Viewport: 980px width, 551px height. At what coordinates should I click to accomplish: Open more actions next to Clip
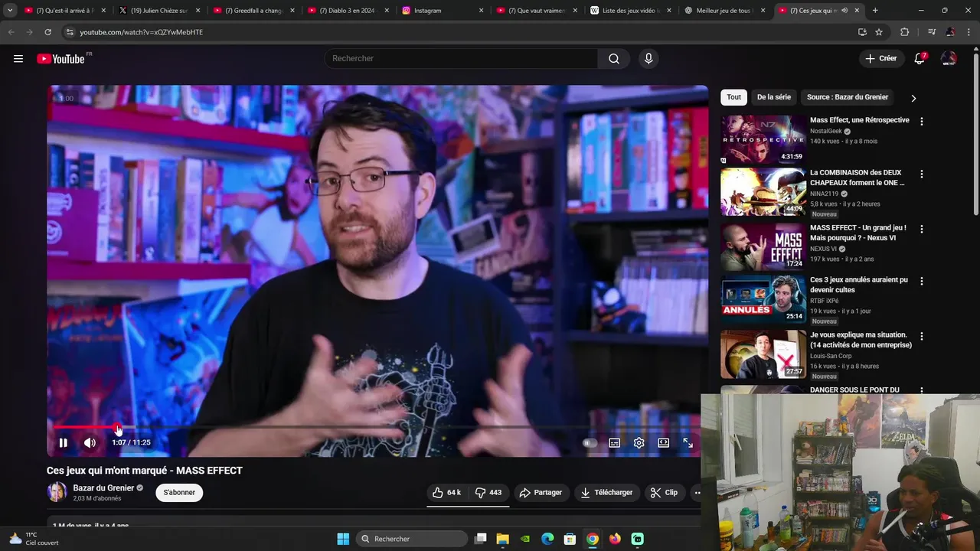[x=697, y=493]
